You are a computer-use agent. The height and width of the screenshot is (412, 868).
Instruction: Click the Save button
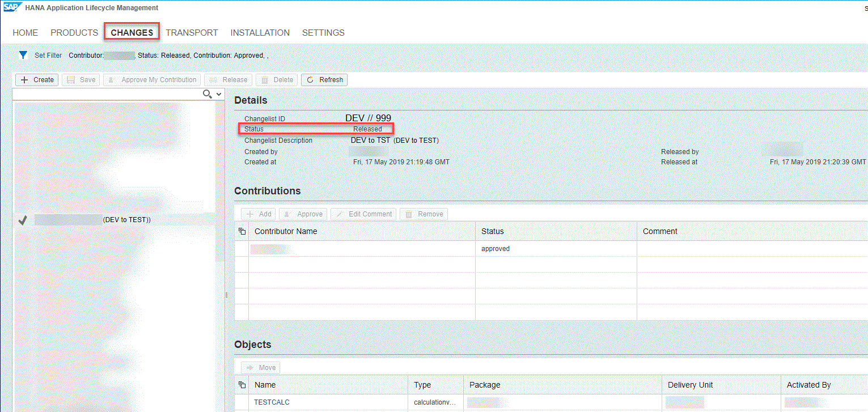81,80
